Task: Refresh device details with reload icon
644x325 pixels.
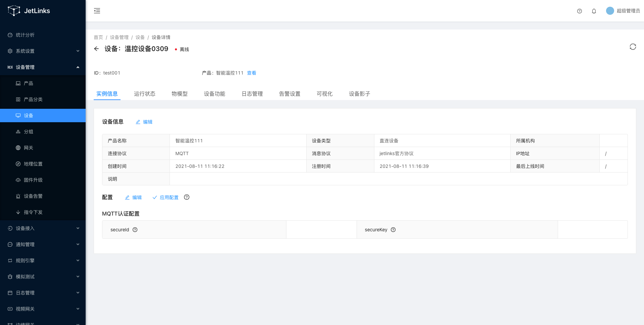Action: (633, 47)
